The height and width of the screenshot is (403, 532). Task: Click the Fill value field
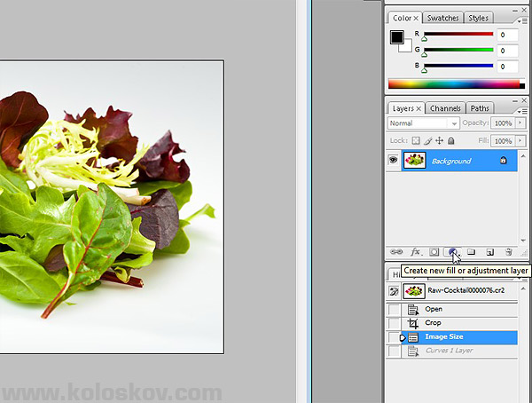(503, 140)
